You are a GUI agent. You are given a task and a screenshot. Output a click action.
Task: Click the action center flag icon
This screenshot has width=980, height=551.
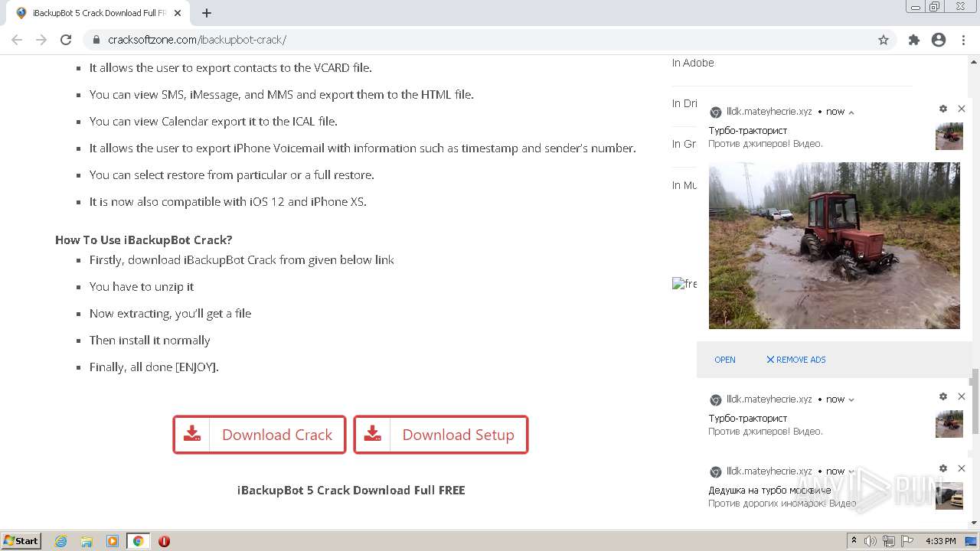[906, 541]
